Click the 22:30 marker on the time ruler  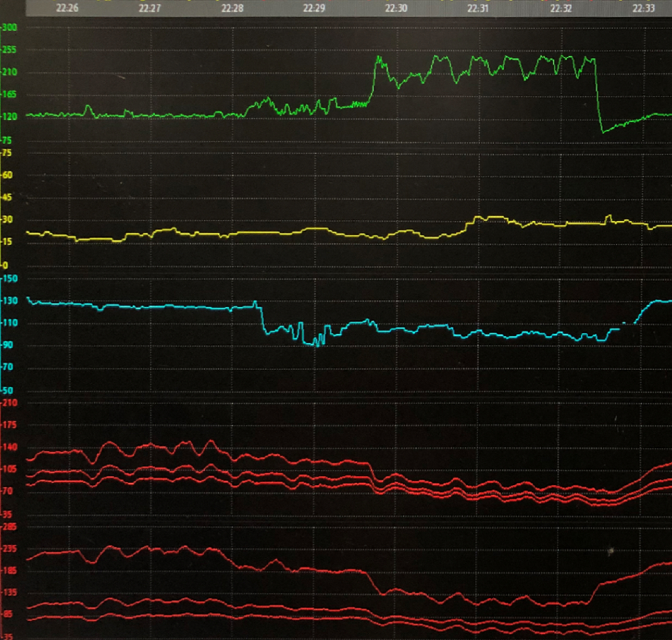click(395, 8)
